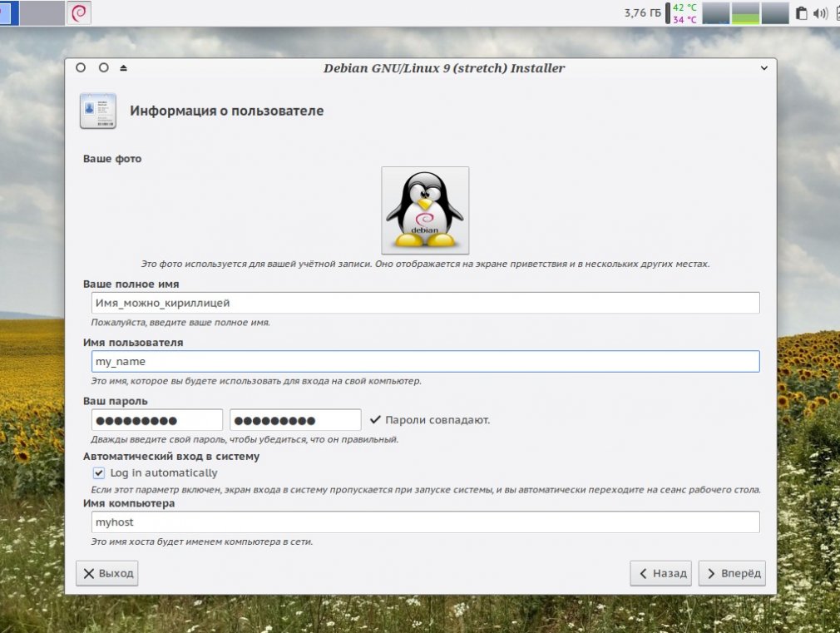Open the window menu chevron at the title bar's right end

coord(764,68)
